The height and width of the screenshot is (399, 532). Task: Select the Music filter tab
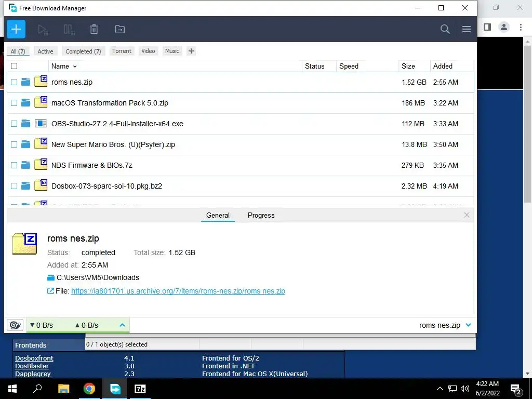tap(172, 51)
